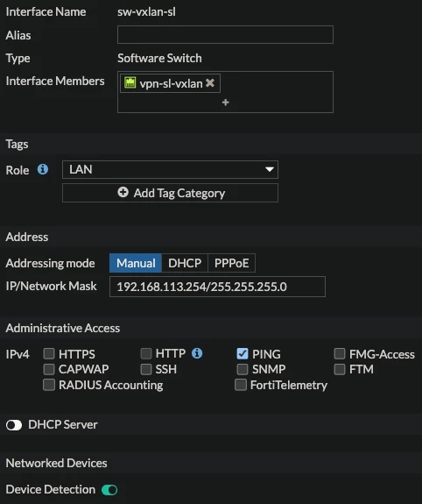The width and height of the screenshot is (422, 504).
Task: Enable FMG-Access checkbox
Action: (340, 353)
